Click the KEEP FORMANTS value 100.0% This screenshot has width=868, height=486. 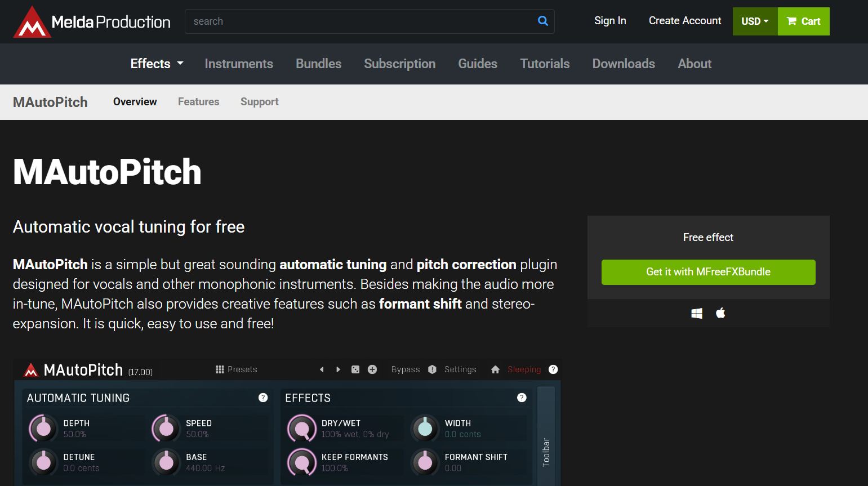[x=335, y=468]
